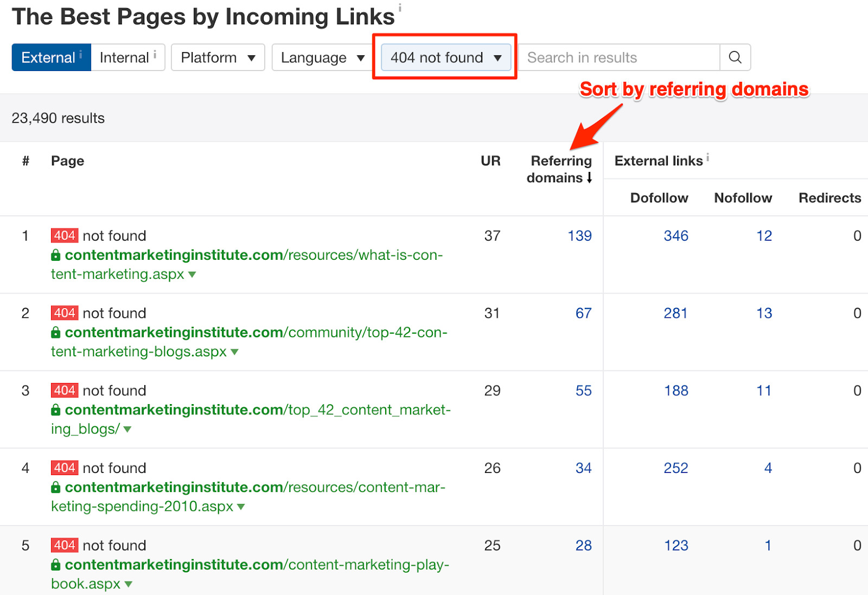Click the 404 badge in row 5

[x=65, y=545]
